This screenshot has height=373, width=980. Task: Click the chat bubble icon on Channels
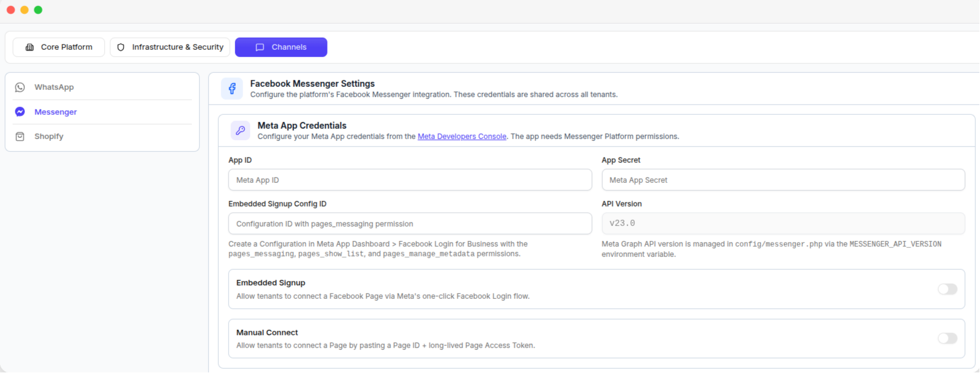pos(260,47)
